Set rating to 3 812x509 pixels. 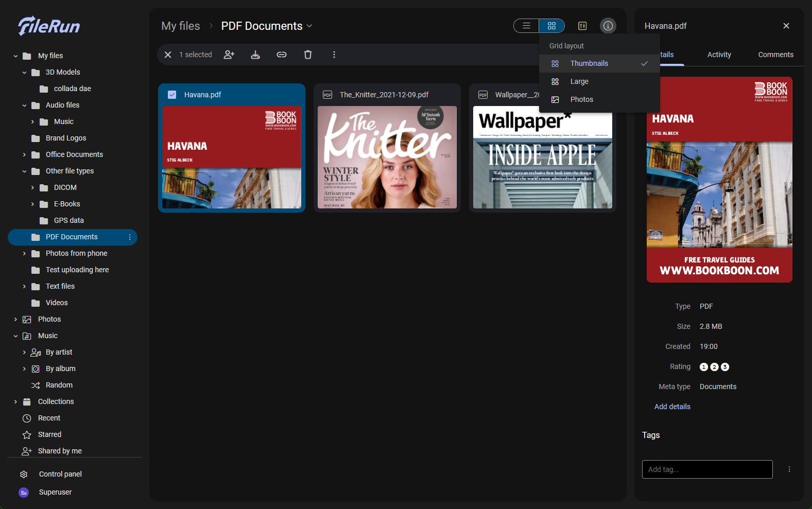725,367
